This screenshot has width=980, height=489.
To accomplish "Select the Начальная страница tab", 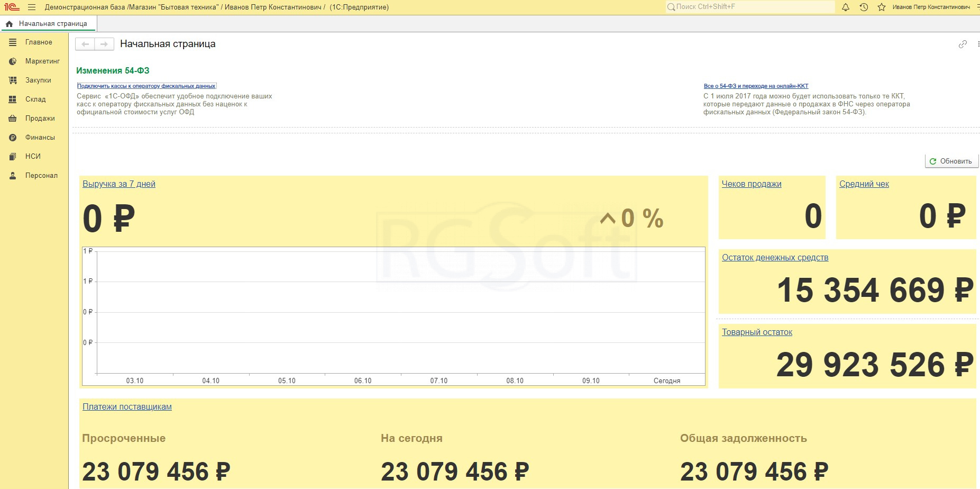I will [49, 24].
